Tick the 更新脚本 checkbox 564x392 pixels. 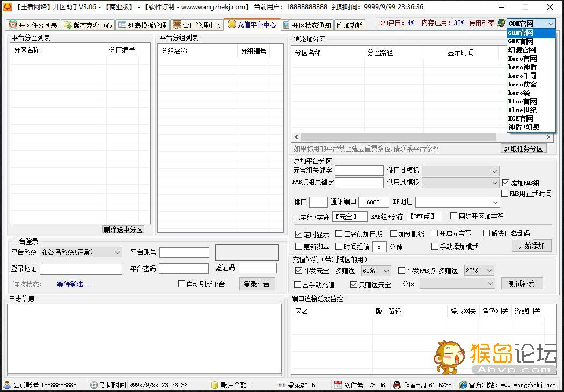tap(298, 247)
